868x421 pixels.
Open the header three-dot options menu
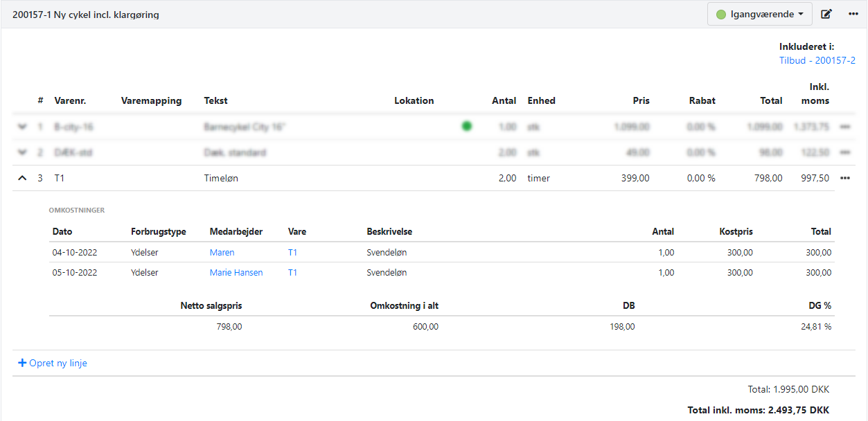[853, 14]
